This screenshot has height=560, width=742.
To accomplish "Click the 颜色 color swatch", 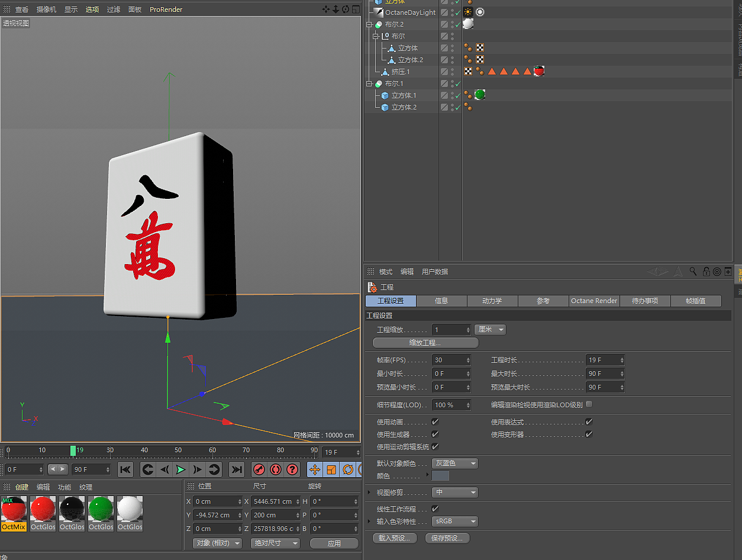I will (441, 476).
